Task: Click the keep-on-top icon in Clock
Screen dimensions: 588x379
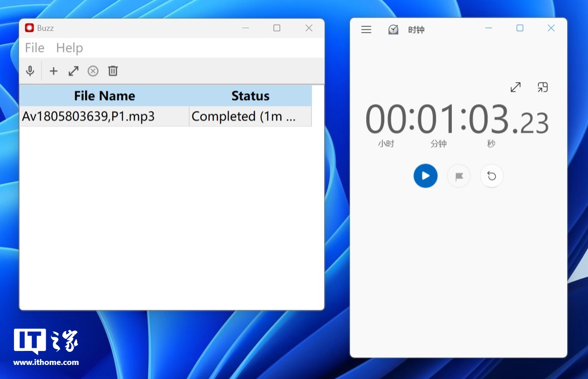Action: [542, 87]
